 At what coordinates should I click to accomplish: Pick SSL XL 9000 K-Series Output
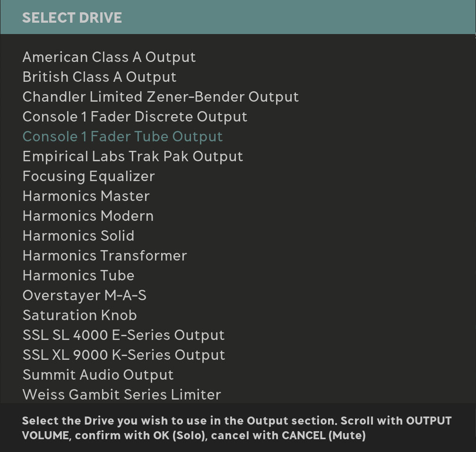[x=123, y=355]
